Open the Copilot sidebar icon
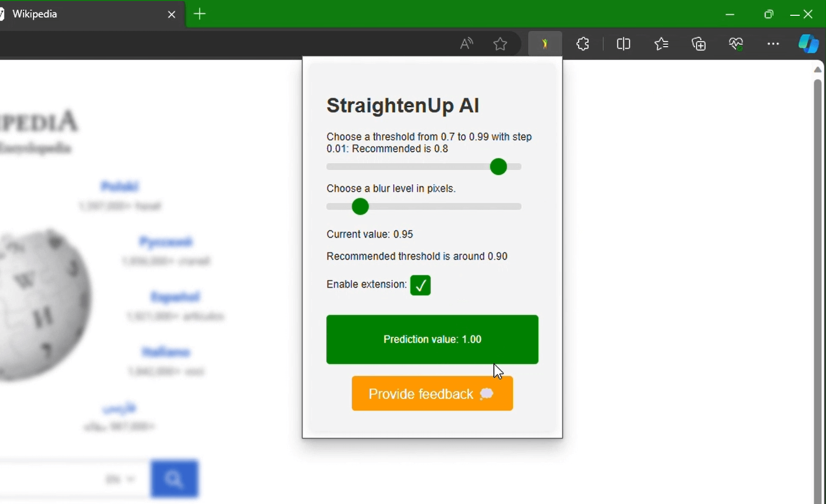826x504 pixels. coord(808,44)
